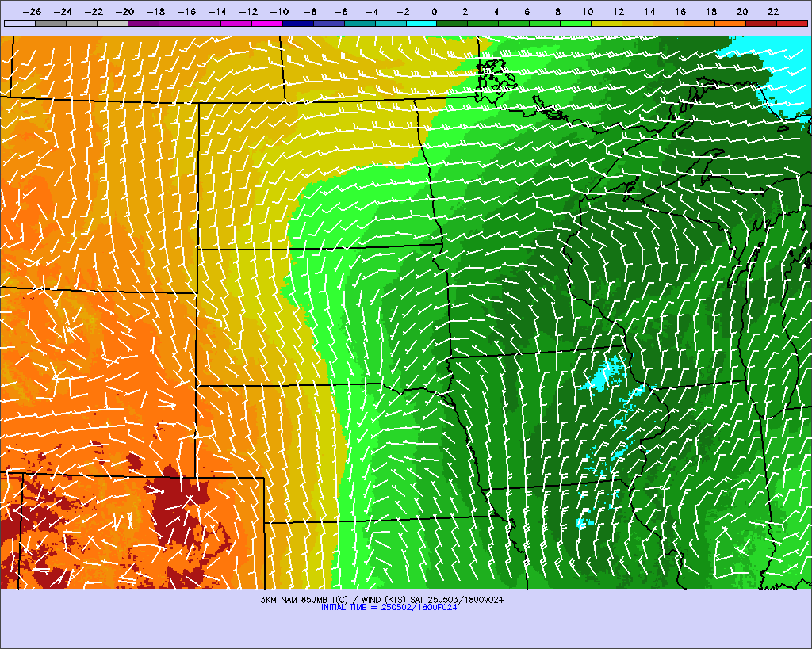Select the yellow swatch between 10 and 12
This screenshot has height=649, width=812.
(x=607, y=23)
